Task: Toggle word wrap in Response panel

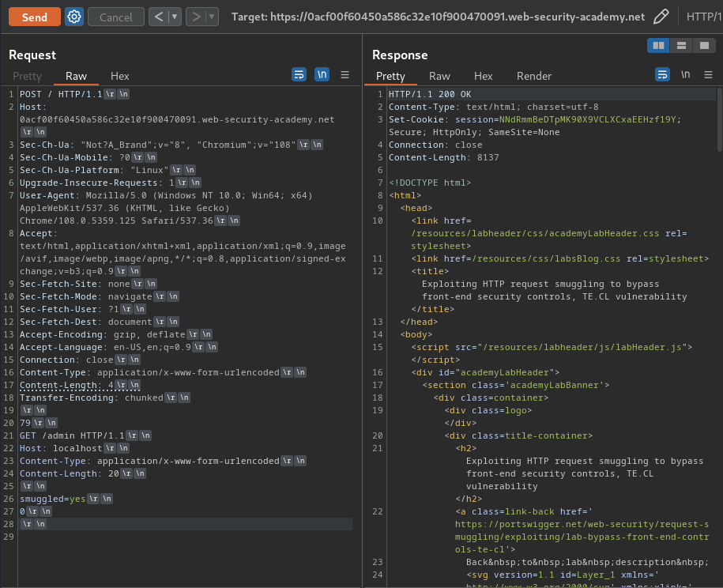Action: pos(663,74)
